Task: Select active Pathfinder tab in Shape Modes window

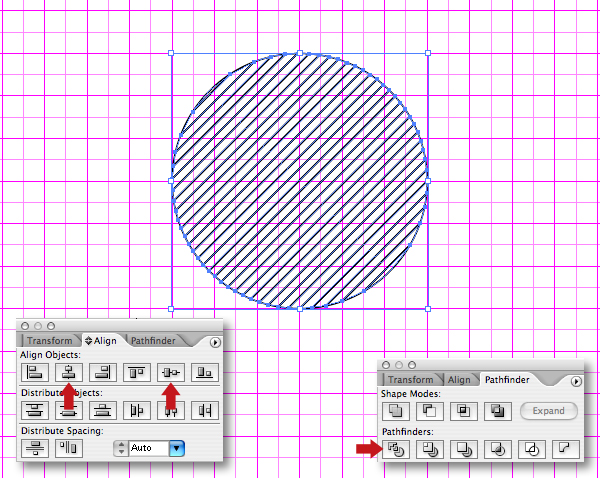Action: [x=507, y=380]
